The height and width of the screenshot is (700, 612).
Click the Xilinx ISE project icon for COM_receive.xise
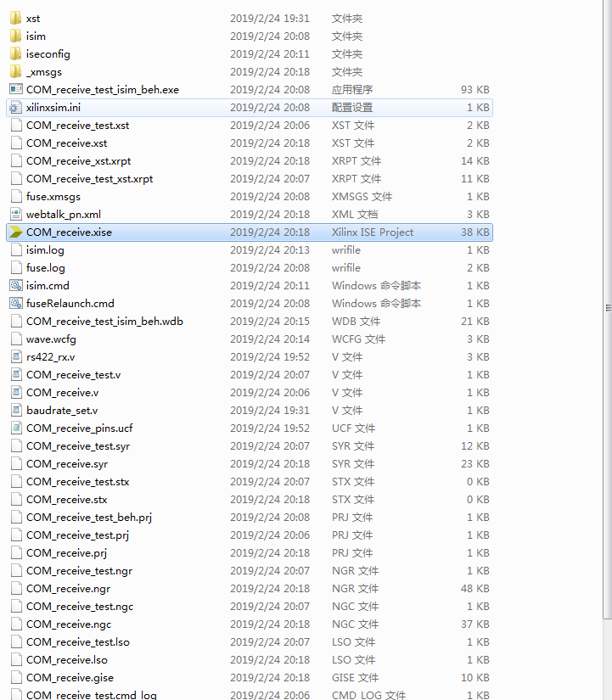pos(16,232)
